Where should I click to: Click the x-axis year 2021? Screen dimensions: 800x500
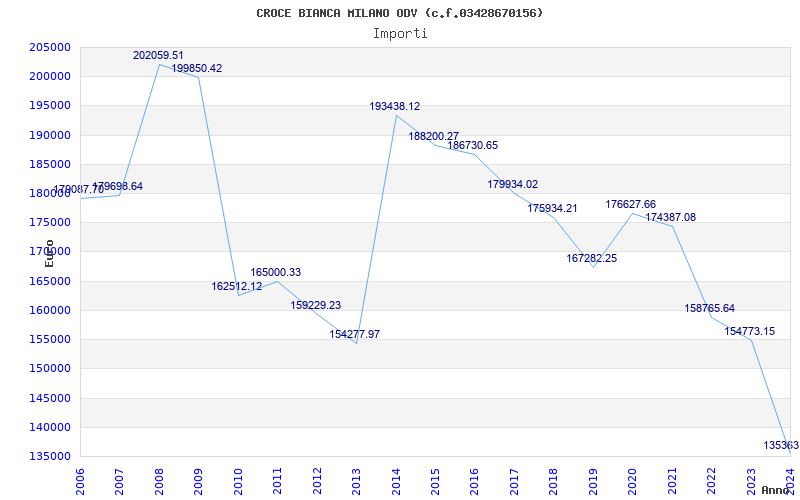click(x=672, y=482)
